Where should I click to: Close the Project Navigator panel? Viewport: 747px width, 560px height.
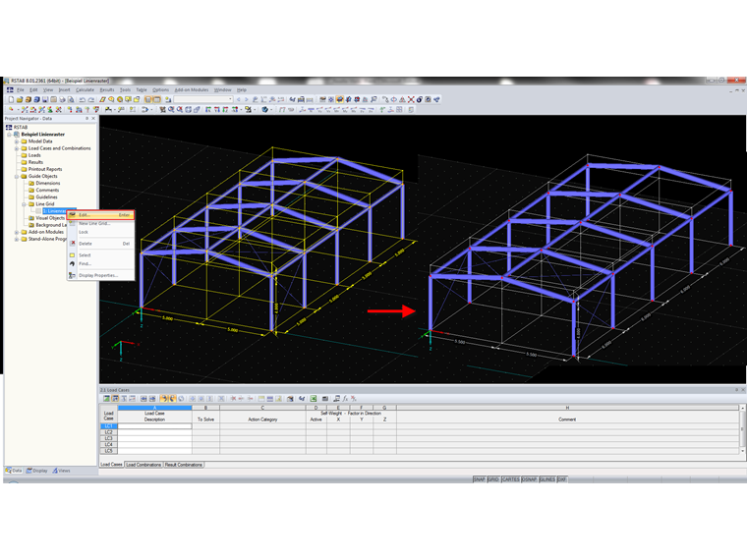coord(93,119)
